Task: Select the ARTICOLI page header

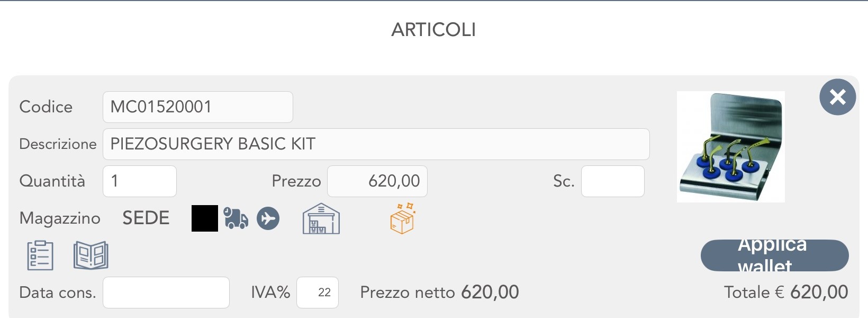Action: (433, 30)
